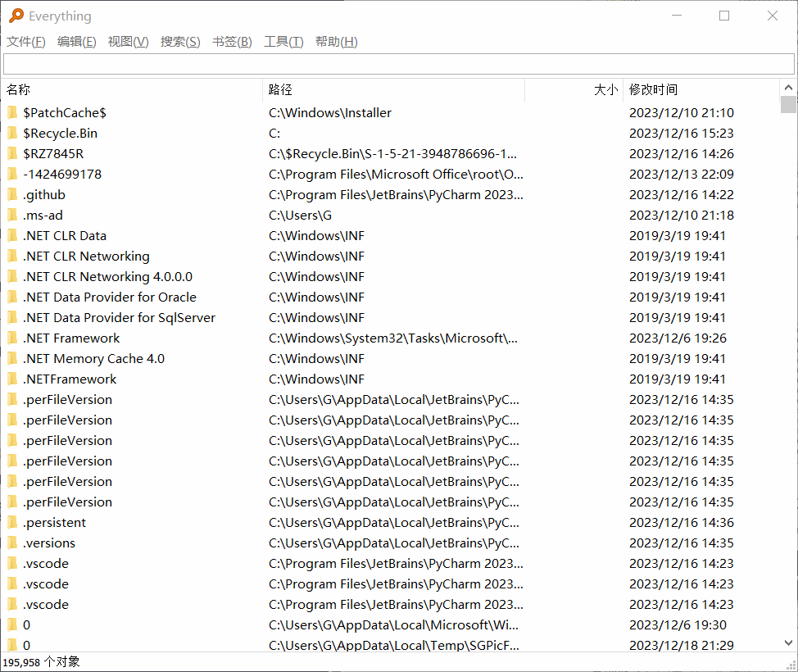Image resolution: width=798 pixels, height=672 pixels.
Task: Select the .NETFramework entry
Action: [70, 379]
